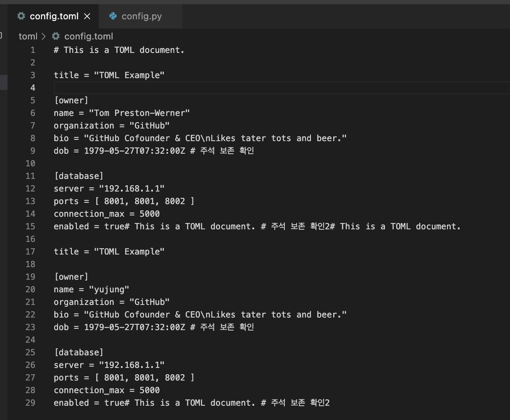This screenshot has height=420, width=510.
Task: Click the Korean comment on line 23
Action: [x=222, y=327]
